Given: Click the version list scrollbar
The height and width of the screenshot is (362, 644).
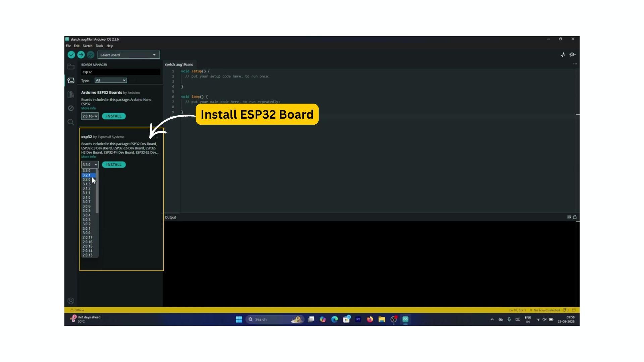Looking at the screenshot, I should click(x=97, y=191).
